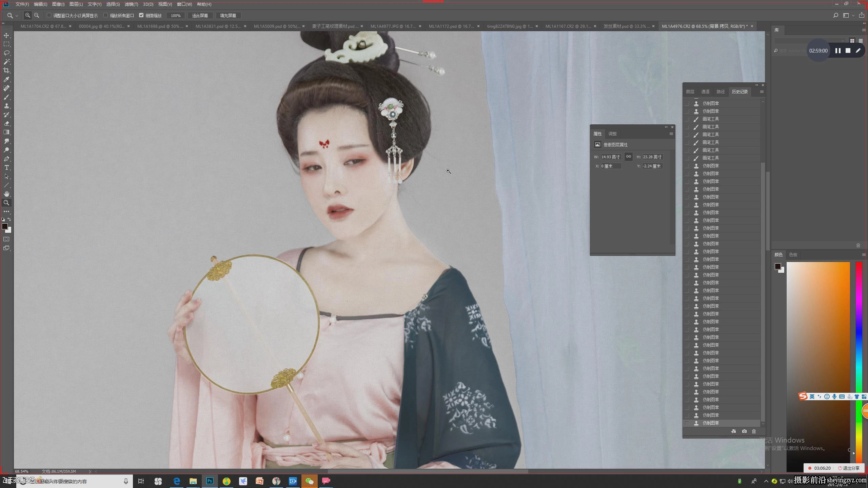868x488 pixels.
Task: Switch to the 通道 tab
Action: 705,92
